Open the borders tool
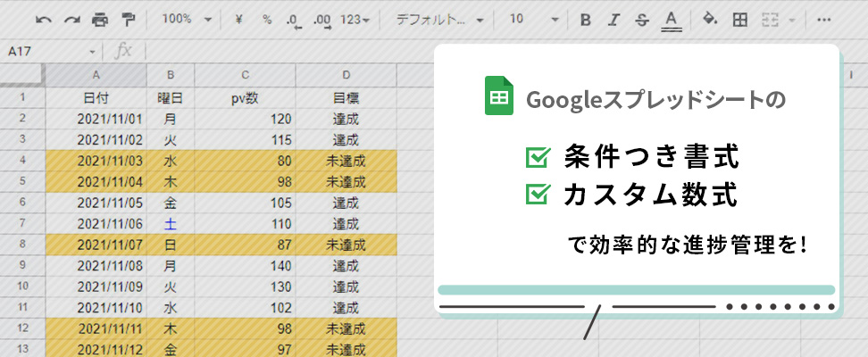Viewport: 868px width, 357px height. pos(739,20)
